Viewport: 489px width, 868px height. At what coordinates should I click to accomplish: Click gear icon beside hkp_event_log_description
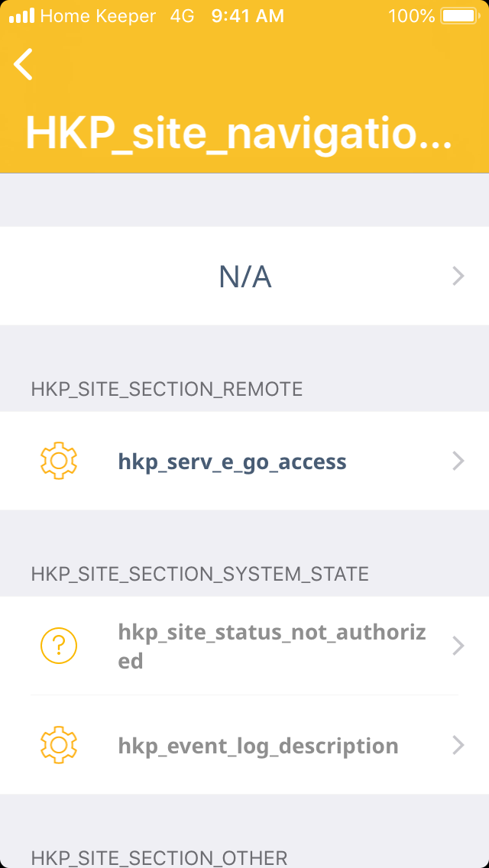click(x=59, y=745)
